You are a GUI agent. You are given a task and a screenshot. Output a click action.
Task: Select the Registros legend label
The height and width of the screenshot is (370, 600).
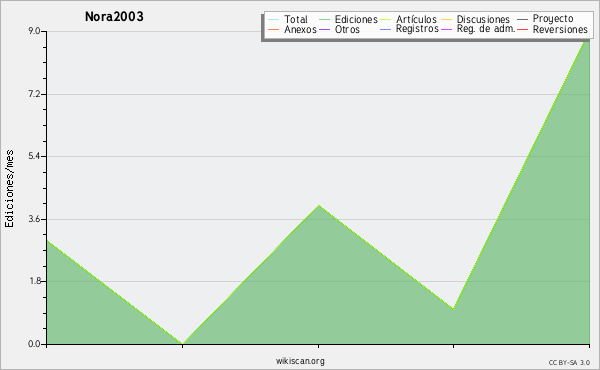[x=417, y=29]
